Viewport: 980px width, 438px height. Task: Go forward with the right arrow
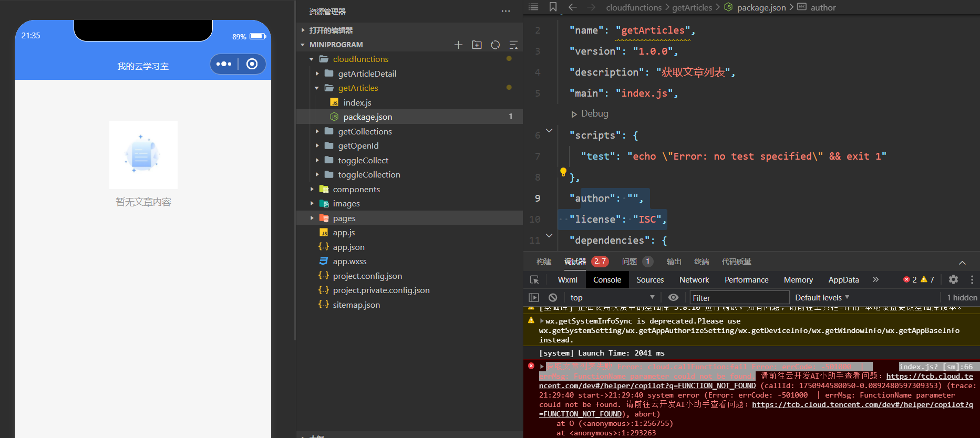coord(591,7)
